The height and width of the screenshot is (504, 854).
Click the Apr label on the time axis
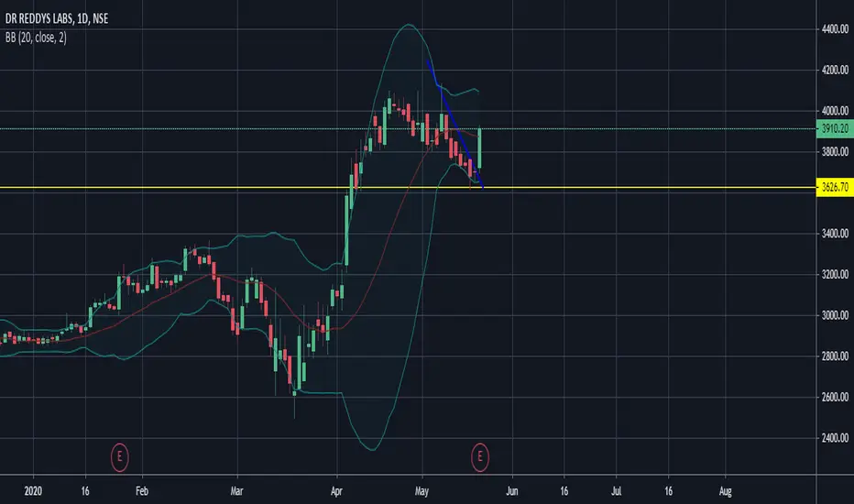(336, 491)
